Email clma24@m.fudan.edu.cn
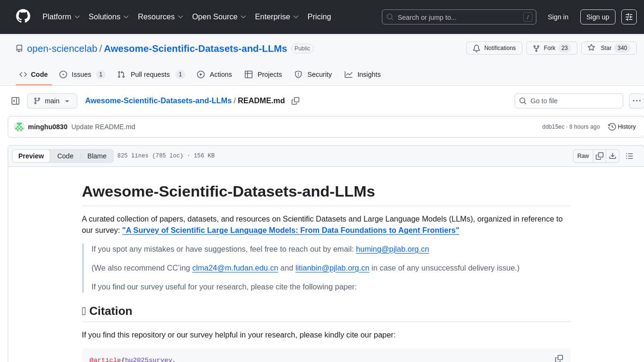 [x=235, y=268]
